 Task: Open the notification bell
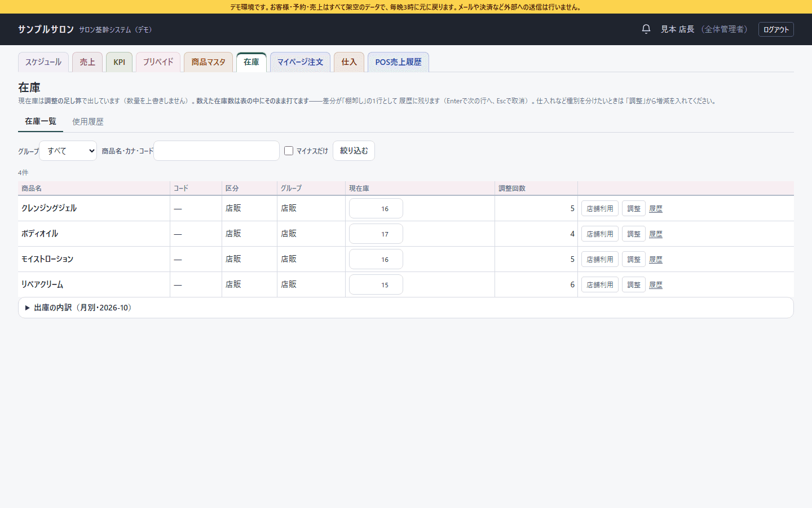pyautogui.click(x=646, y=29)
